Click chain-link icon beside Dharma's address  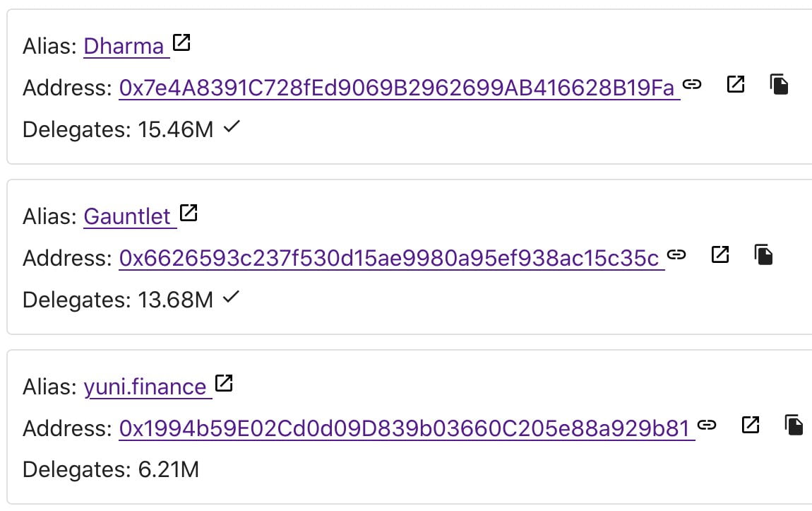tap(693, 85)
